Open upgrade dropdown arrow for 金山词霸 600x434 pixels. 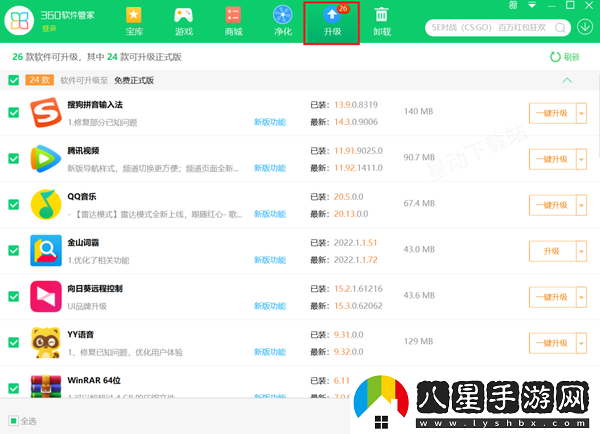(x=581, y=251)
